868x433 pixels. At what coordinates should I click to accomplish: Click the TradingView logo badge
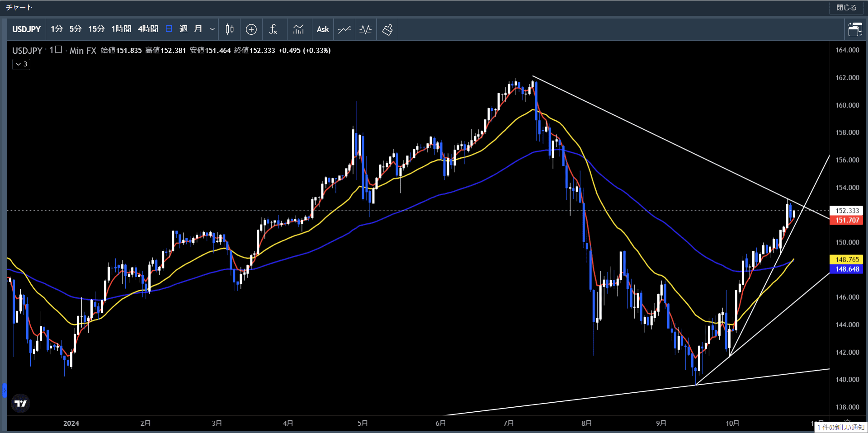[x=21, y=403]
